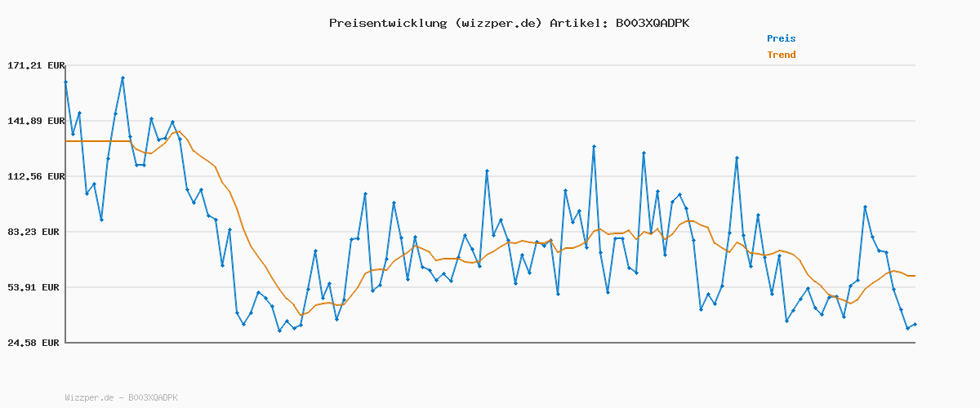Select the last blue price data point
Screen dimensions: 980x408
[915, 324]
